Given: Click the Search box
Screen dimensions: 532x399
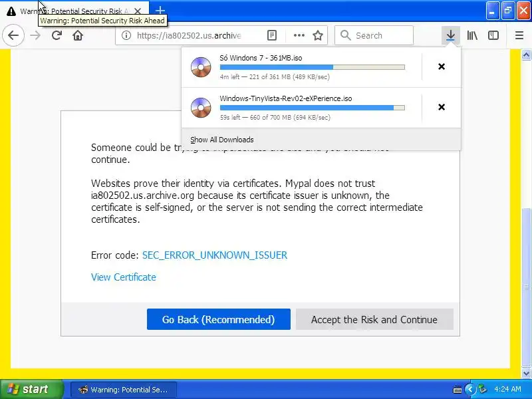Looking at the screenshot, I should pos(374,35).
